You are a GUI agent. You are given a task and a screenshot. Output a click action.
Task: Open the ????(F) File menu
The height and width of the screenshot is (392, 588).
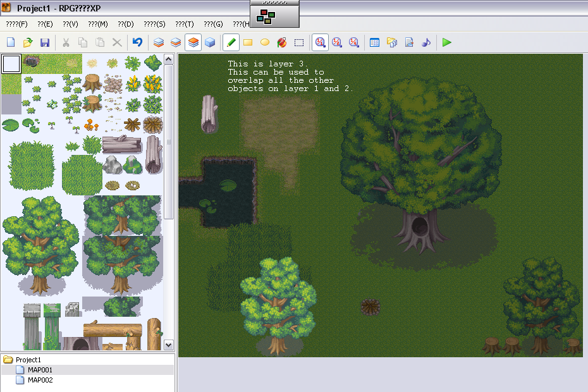[x=17, y=24]
